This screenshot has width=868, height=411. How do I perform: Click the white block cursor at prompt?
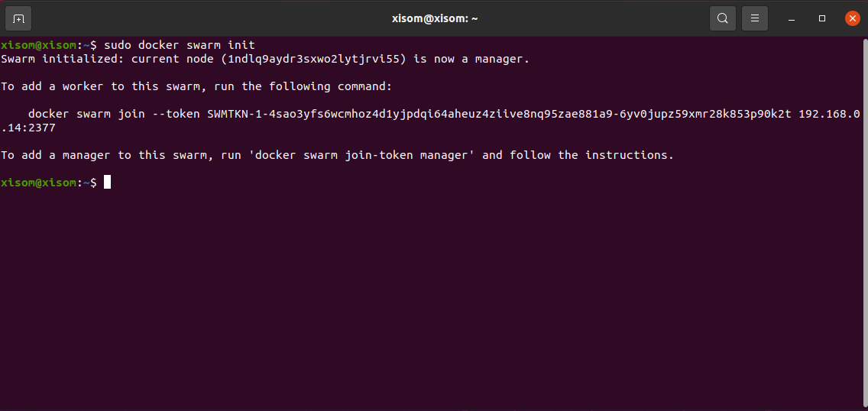[x=108, y=183]
